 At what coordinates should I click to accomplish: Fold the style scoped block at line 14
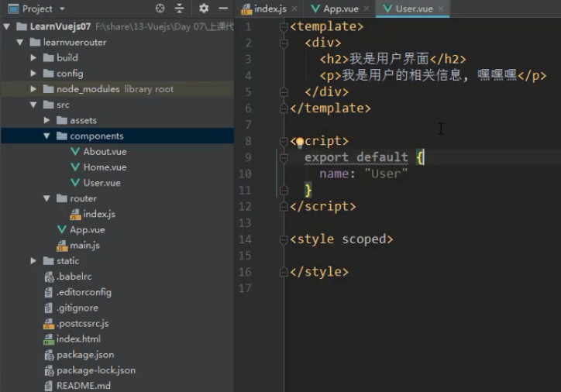pos(284,239)
